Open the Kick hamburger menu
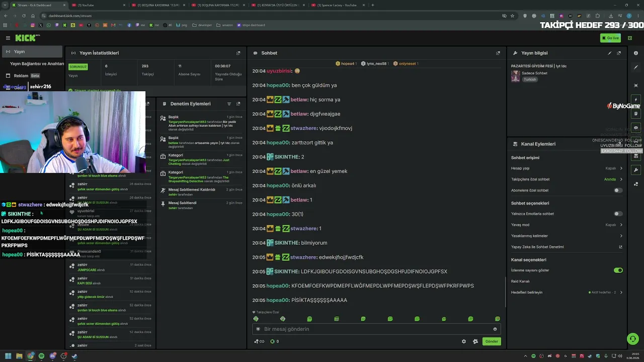 tap(8, 38)
